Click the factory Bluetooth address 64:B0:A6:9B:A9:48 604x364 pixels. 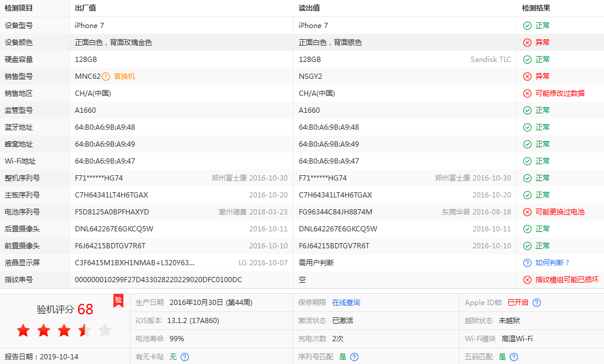[x=105, y=127]
